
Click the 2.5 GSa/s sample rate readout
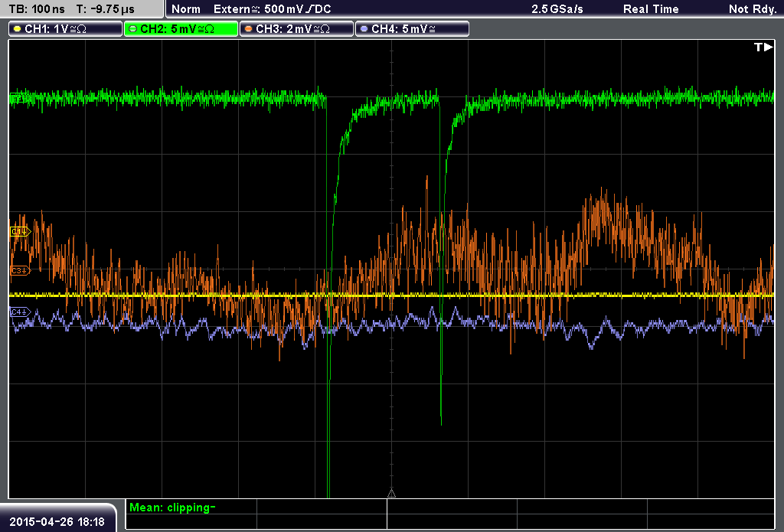click(x=557, y=9)
